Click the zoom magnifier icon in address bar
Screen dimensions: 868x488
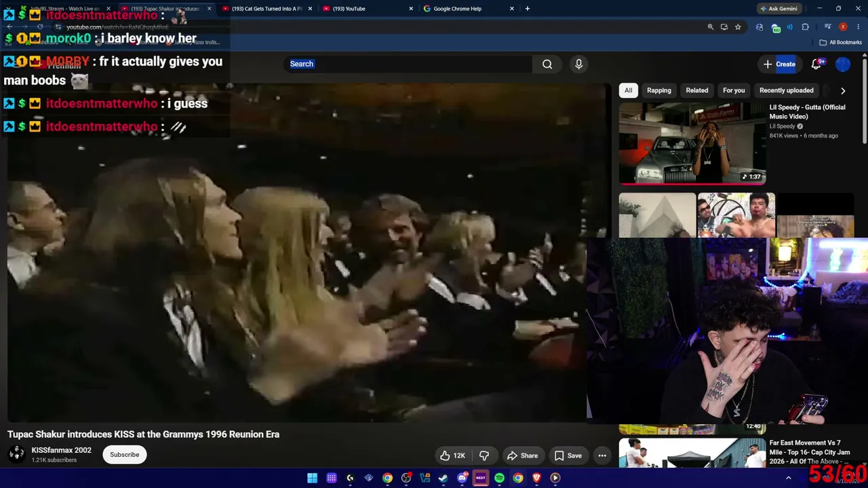point(711,27)
